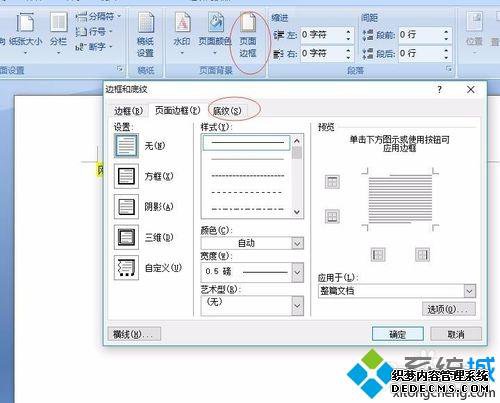Click the 选项 (Options) button

click(449, 309)
